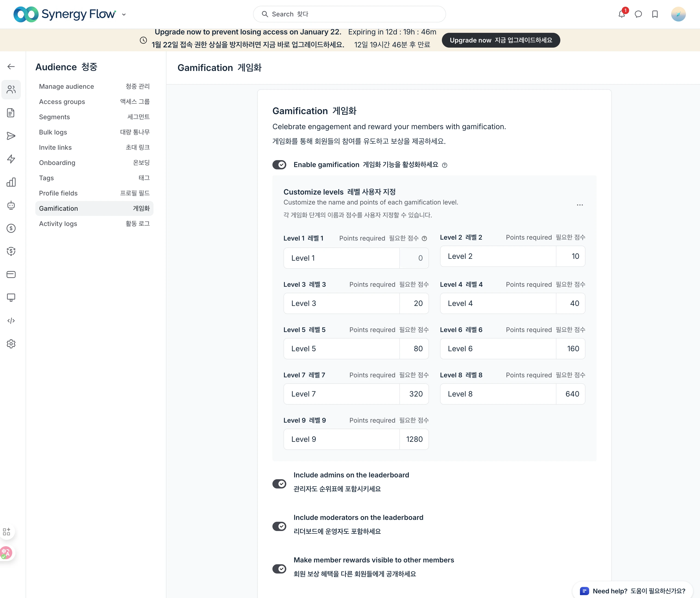
Task: Click the back arrow in sidebar
Action: pyautogui.click(x=11, y=67)
